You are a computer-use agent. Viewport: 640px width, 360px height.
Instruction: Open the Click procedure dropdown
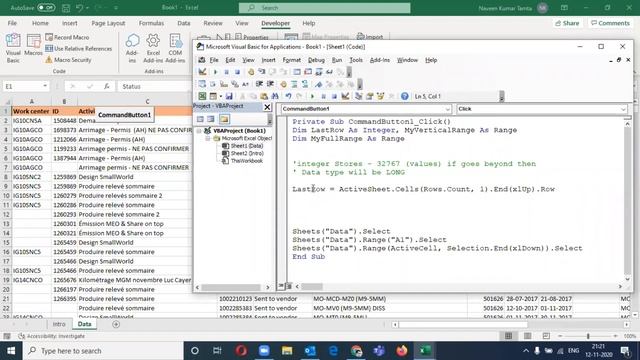coord(623,109)
